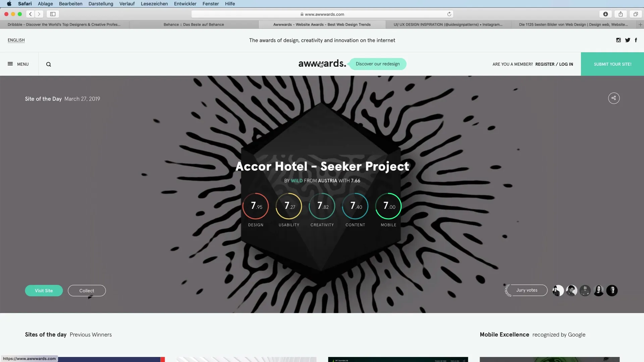Click the Content score circle 7.40
The height and width of the screenshot is (362, 644).
355,206
